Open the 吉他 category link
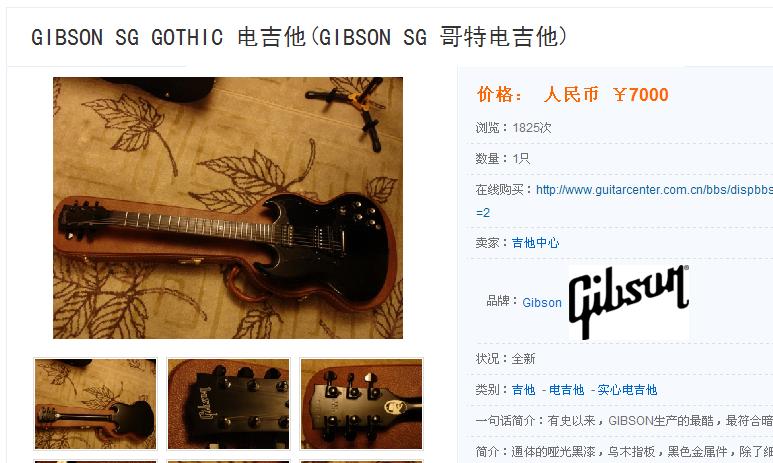 point(524,390)
